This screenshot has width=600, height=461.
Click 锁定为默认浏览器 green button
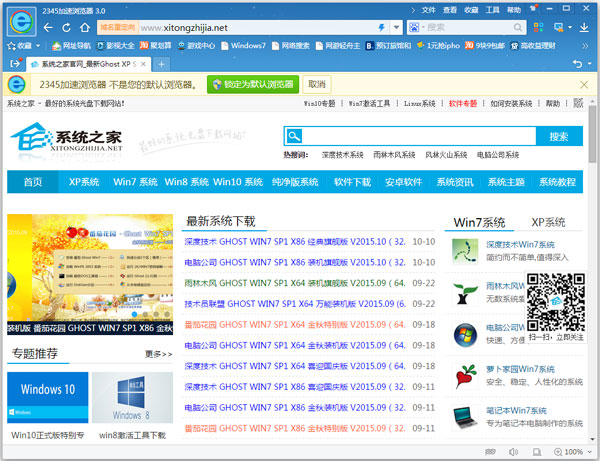coord(253,84)
